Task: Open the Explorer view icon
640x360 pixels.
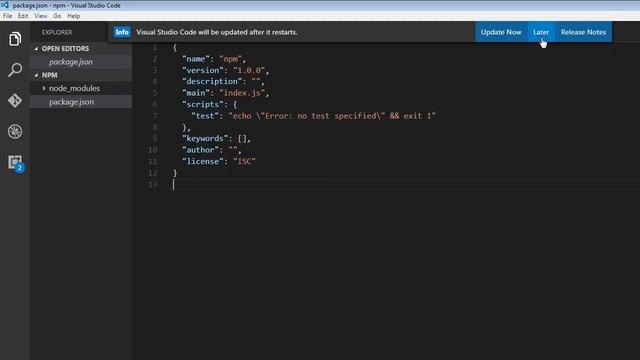Action: 15,39
